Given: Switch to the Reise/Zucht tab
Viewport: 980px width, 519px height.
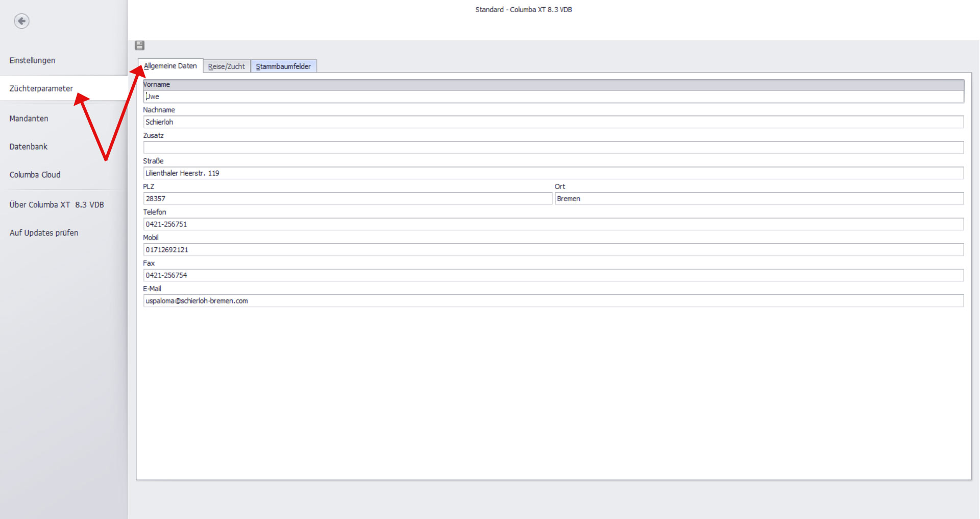Looking at the screenshot, I should tap(226, 66).
